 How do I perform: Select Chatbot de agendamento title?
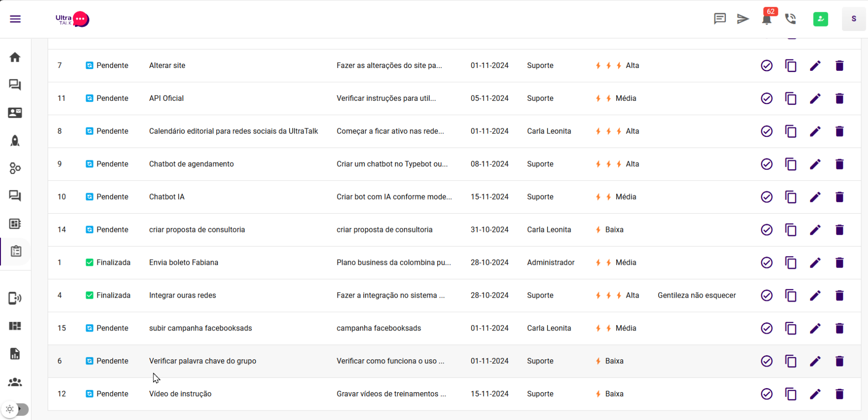click(191, 164)
